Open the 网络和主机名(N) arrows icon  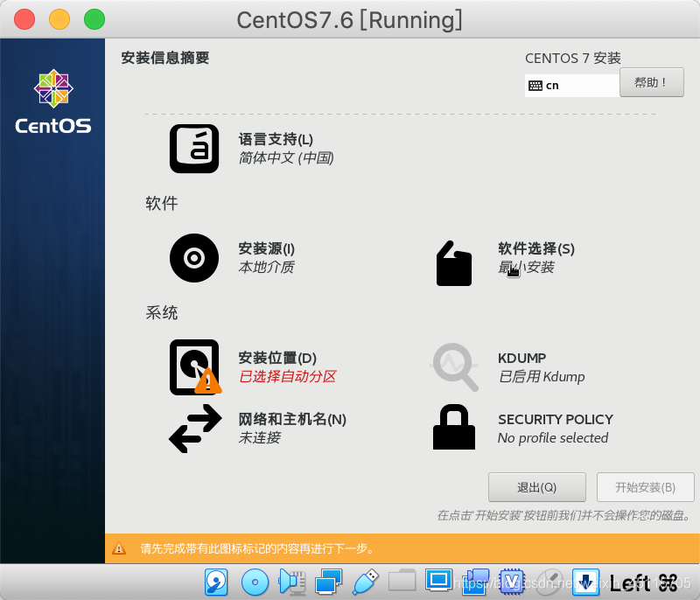(x=195, y=429)
